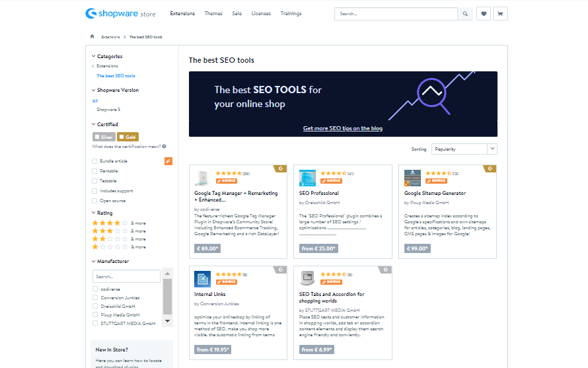Click the €89.00 price button

pyautogui.click(x=207, y=248)
